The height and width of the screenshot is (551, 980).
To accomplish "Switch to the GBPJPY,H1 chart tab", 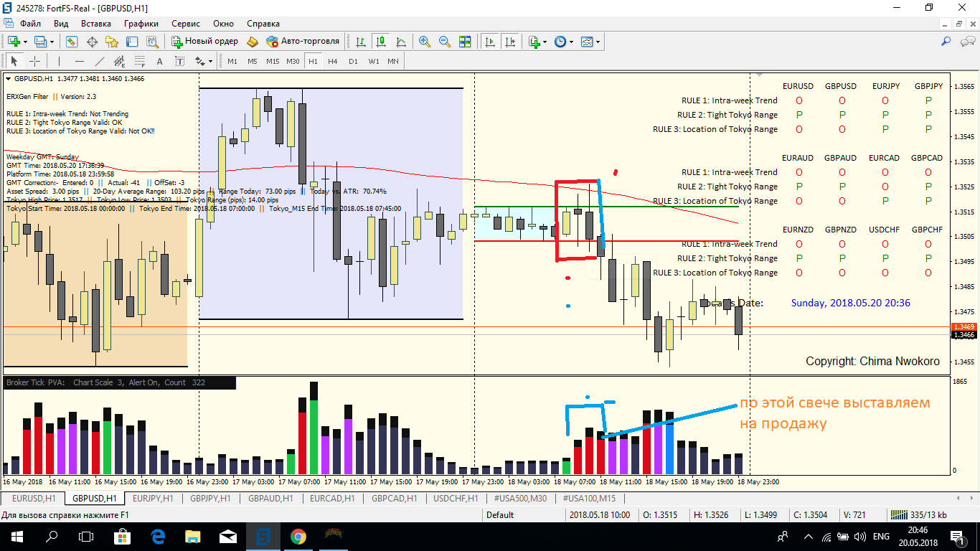I will [x=211, y=498].
